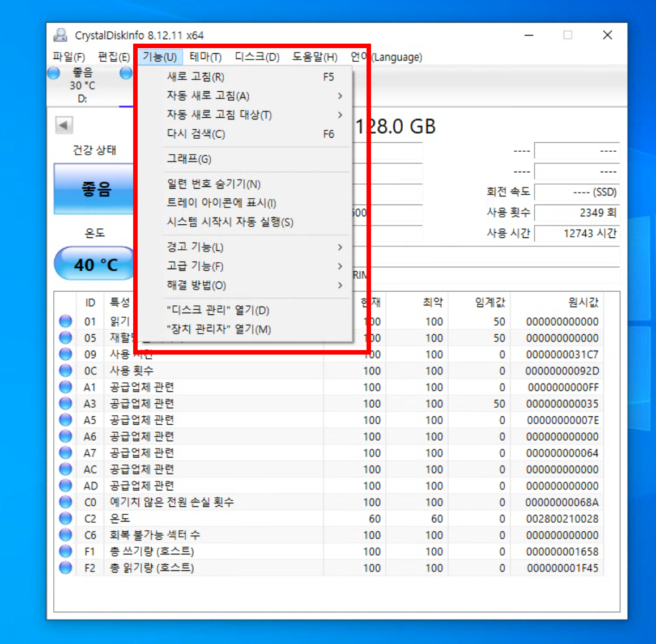Click the 임계값 column header
Image resolution: width=656 pixels, height=644 pixels.
click(x=479, y=302)
